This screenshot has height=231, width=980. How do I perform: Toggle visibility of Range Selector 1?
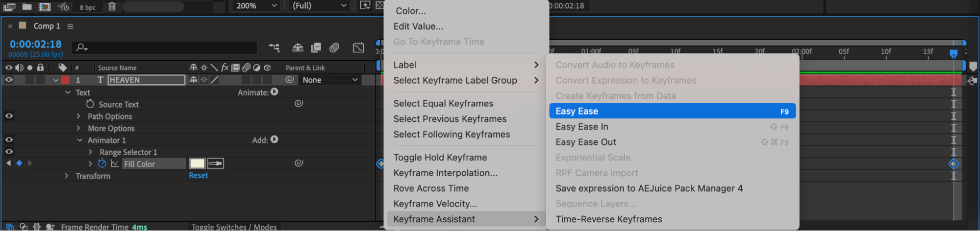pos(9,152)
